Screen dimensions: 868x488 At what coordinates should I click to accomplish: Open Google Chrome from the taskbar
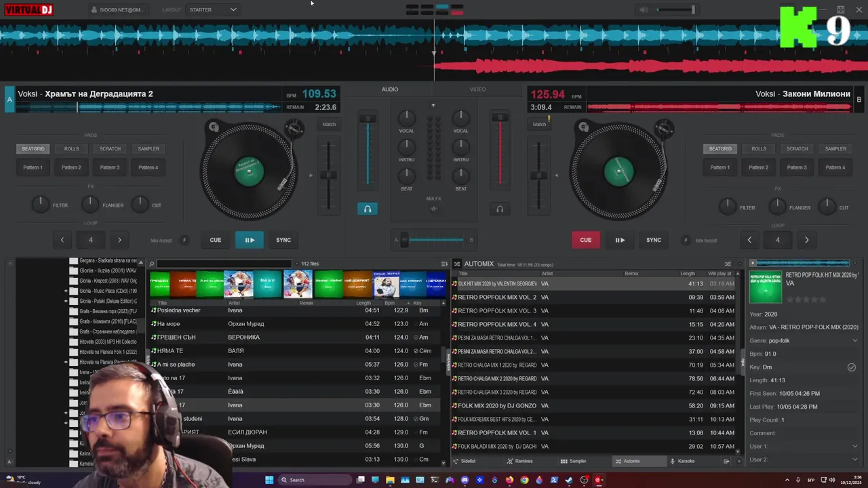point(524,480)
